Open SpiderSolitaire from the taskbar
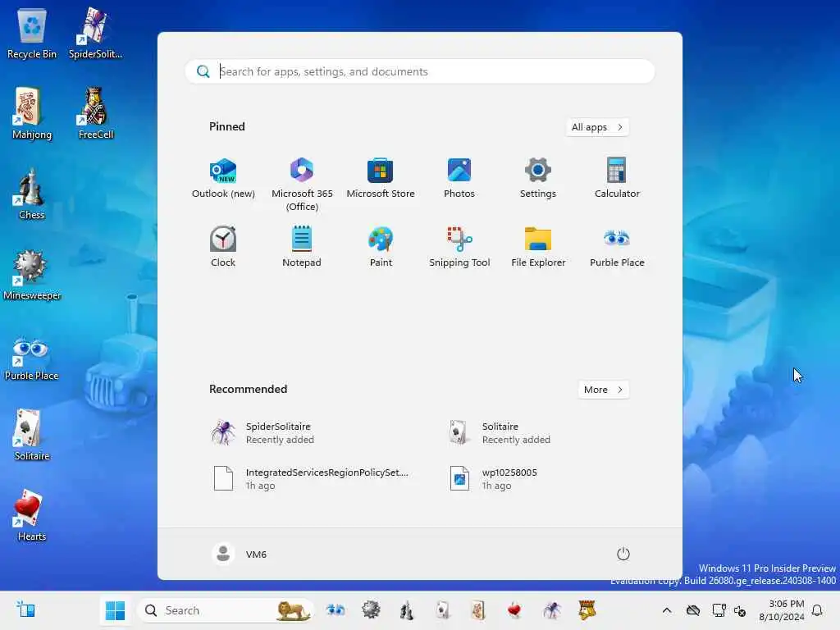The image size is (840, 630). (x=551, y=610)
